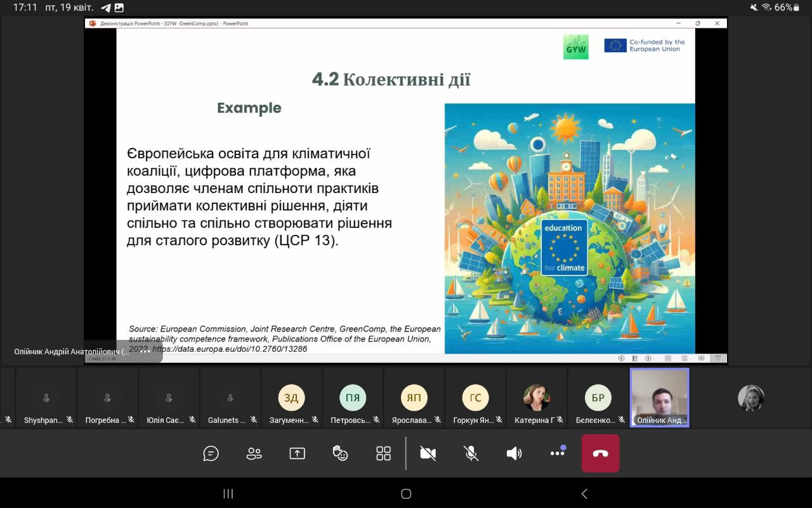
Task: Tap muted mic icon beside Galunets name
Action: coord(253,420)
